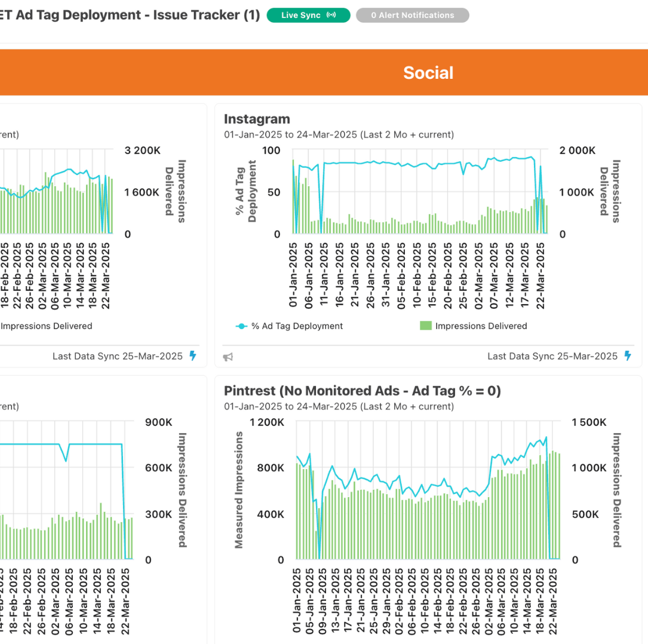648x644 pixels.
Task: Click the green Impressions Delivered legend swatch for Instagram
Action: pos(426,326)
